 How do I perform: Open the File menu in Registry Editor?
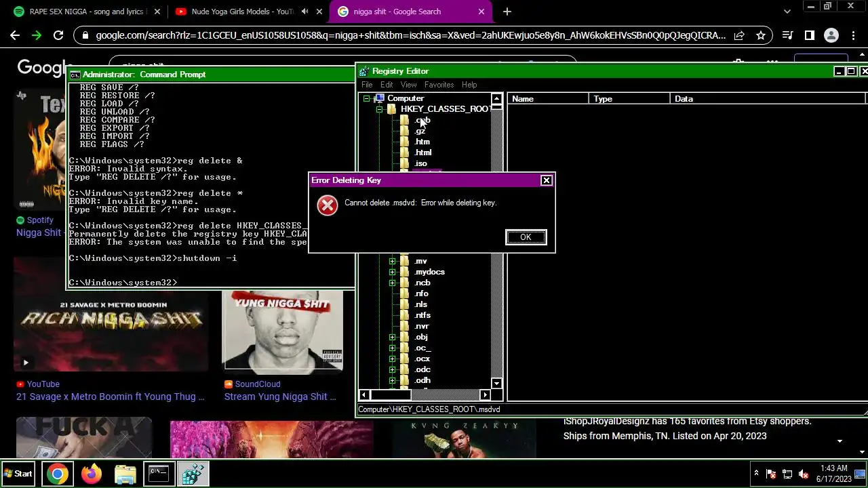[367, 85]
